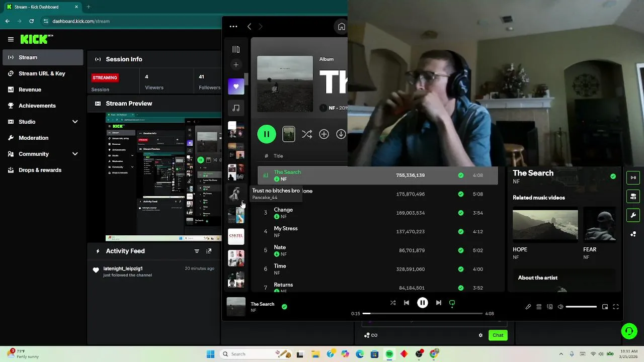Image resolution: width=644 pixels, height=362 pixels.
Task: Open the music note playlist in library
Action: pyautogui.click(x=236, y=108)
